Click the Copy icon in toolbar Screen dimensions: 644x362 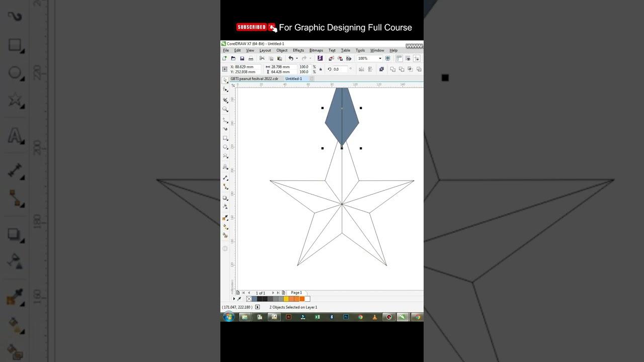pyautogui.click(x=271, y=58)
